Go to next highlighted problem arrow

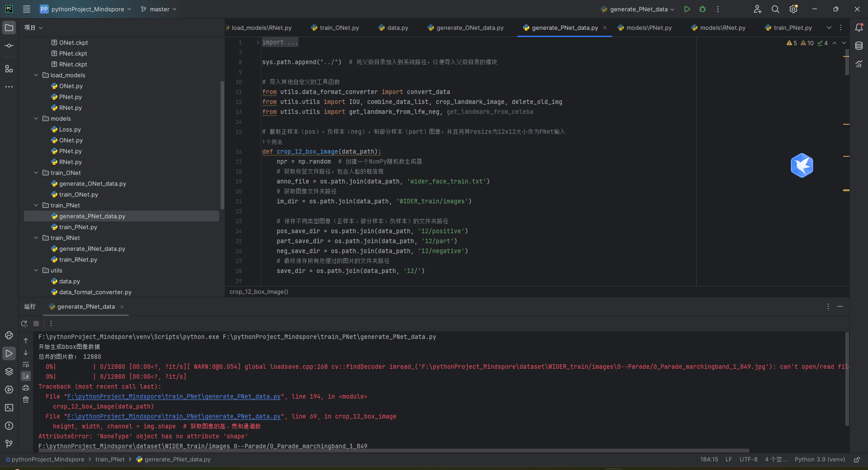pyautogui.click(x=844, y=43)
